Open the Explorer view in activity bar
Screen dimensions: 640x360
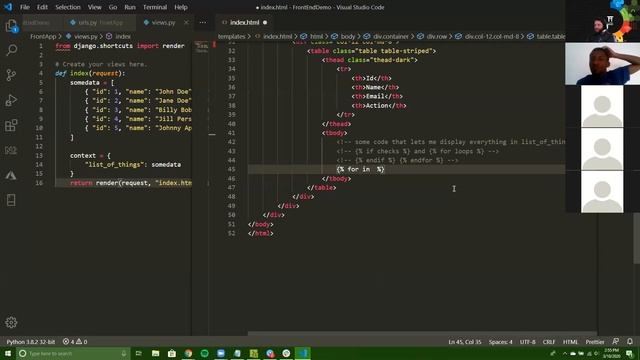pyautogui.click(x=11, y=26)
